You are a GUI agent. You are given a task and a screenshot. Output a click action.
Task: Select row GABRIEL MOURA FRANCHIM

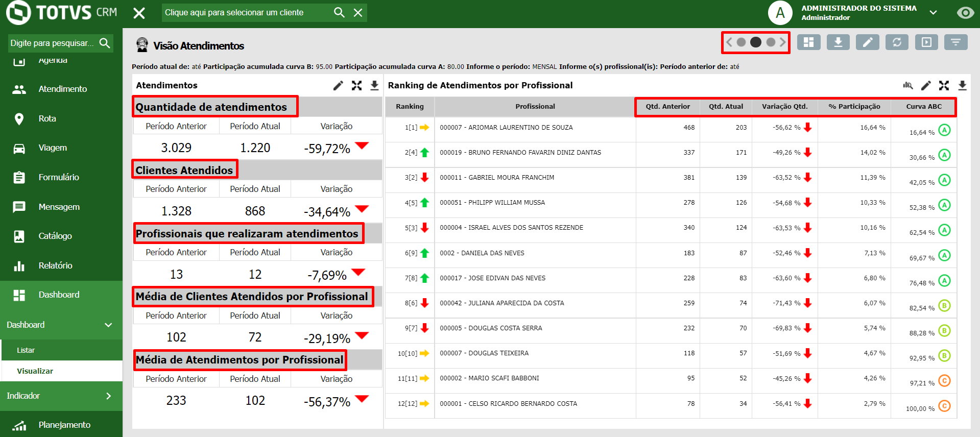click(x=671, y=180)
